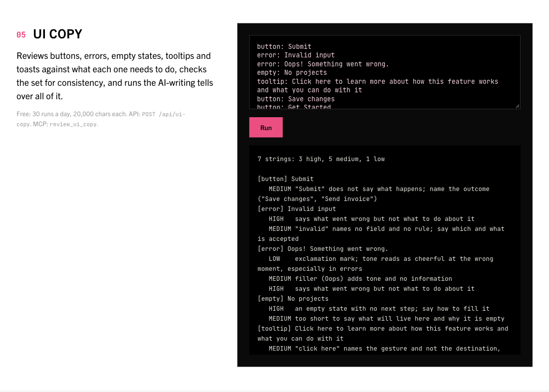This screenshot has height=392, width=549.
Task: Click the "empty: No projects" input line
Action: 292,72
